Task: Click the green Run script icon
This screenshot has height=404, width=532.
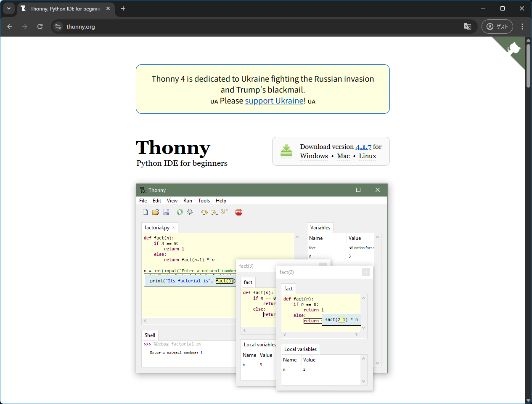Action: 180,212
